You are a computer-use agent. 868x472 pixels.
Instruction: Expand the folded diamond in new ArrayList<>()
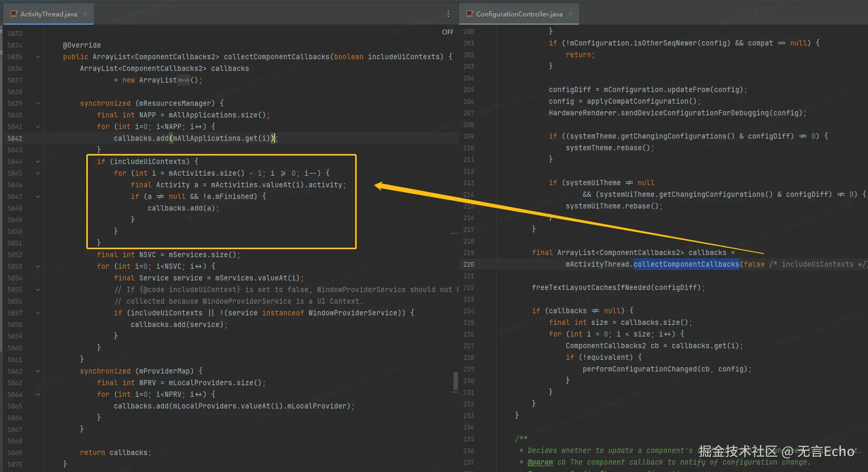click(184, 80)
